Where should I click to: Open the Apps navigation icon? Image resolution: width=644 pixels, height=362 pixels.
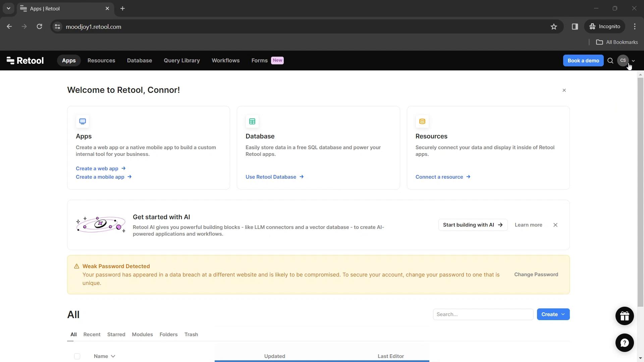coord(68,61)
